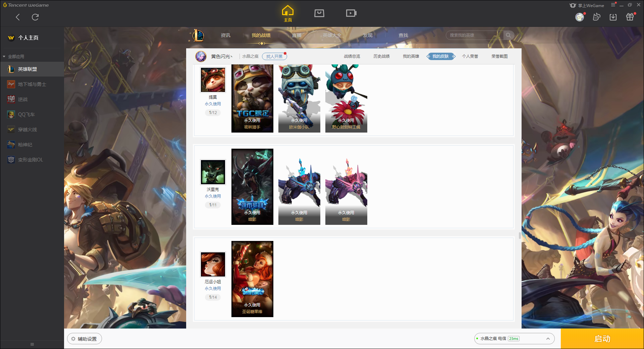
Task: Open the store bag icon in top bar
Action: tap(319, 13)
